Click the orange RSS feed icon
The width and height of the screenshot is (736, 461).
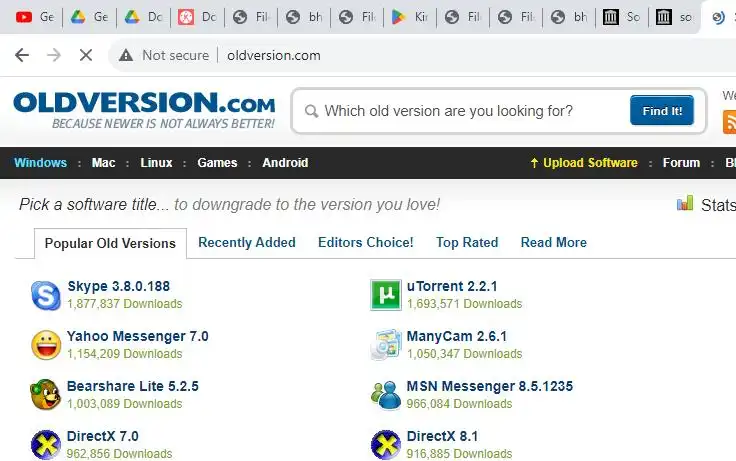[729, 122]
